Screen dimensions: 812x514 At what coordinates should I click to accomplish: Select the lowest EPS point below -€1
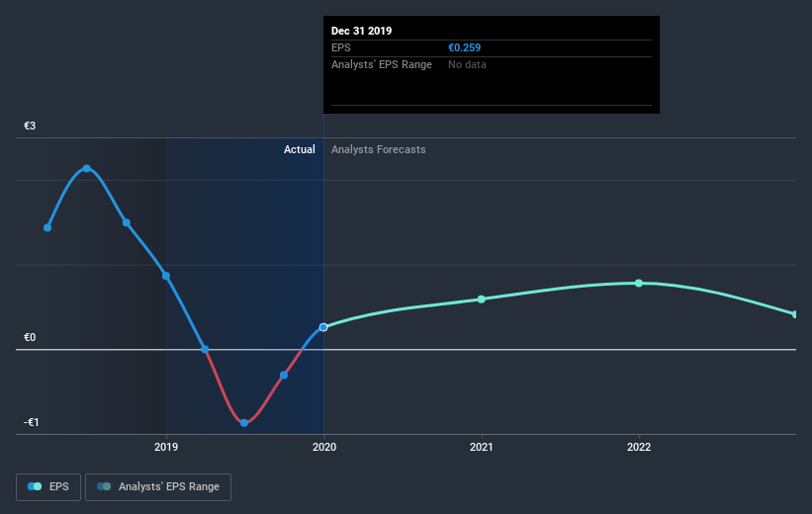(244, 423)
